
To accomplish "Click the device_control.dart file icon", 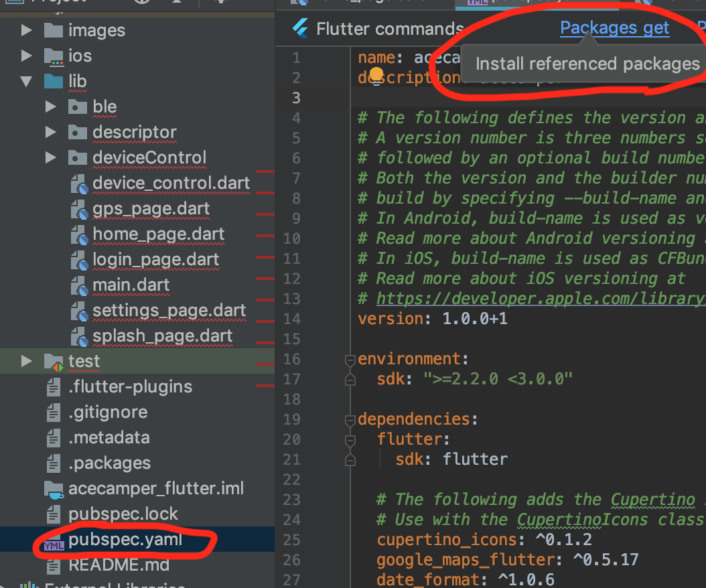I will 79,184.
